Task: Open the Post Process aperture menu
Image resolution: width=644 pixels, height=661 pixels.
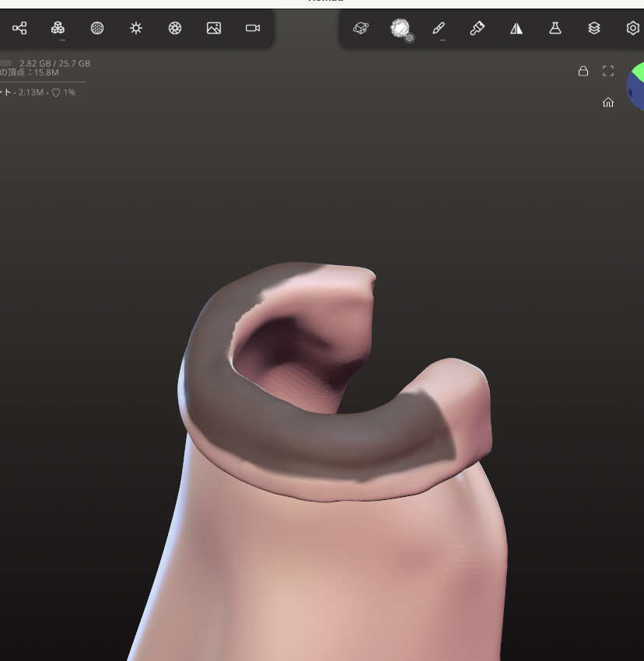Action: click(174, 28)
